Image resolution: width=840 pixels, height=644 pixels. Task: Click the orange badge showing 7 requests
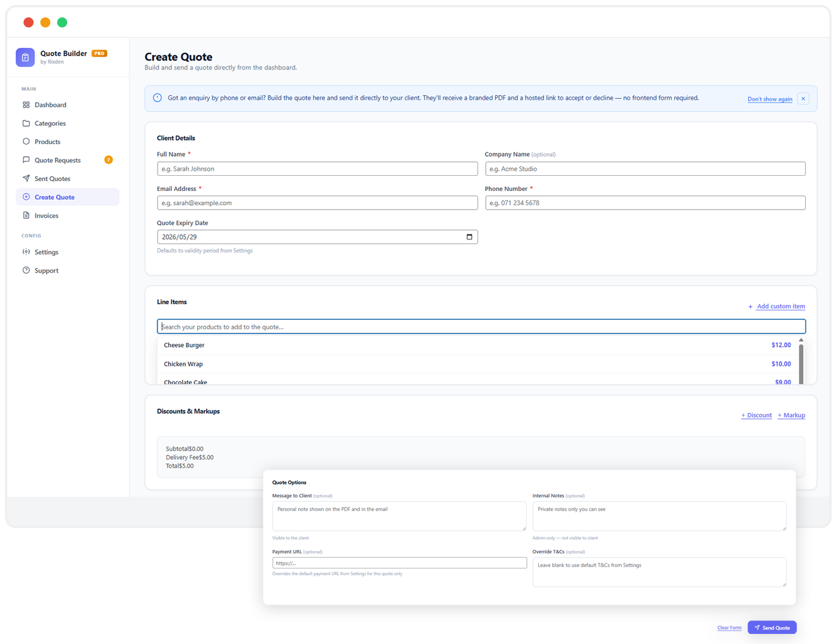pos(109,160)
